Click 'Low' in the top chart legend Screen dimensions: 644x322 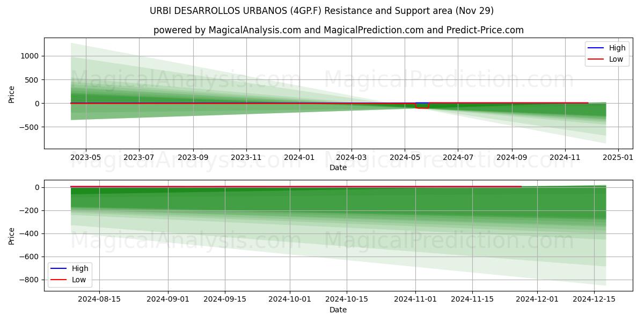coord(616,59)
